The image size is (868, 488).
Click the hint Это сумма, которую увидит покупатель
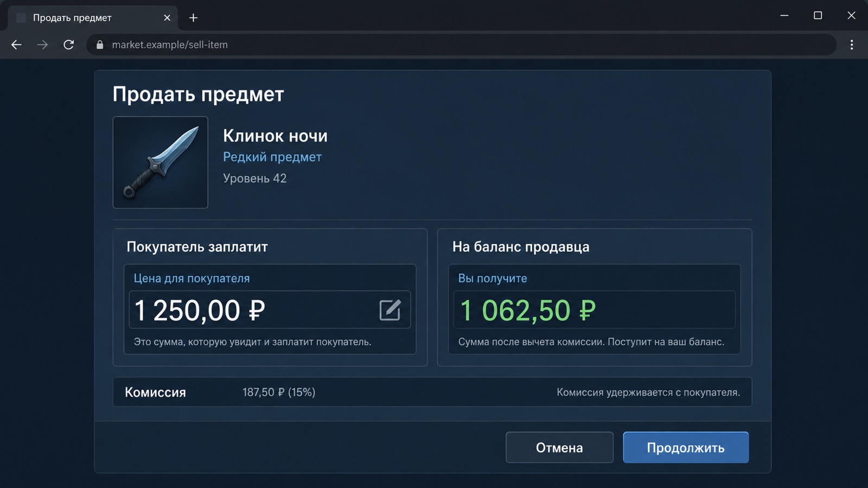pos(252,342)
